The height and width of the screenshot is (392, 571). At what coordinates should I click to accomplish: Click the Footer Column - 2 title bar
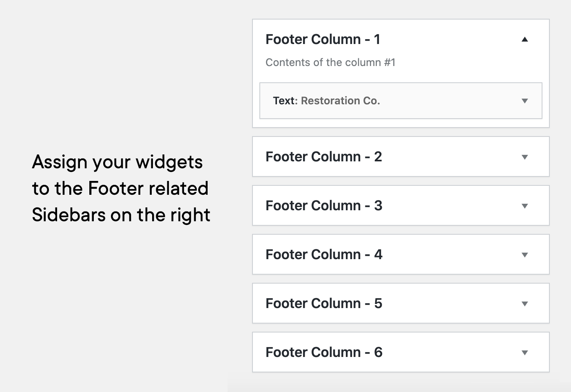click(324, 156)
